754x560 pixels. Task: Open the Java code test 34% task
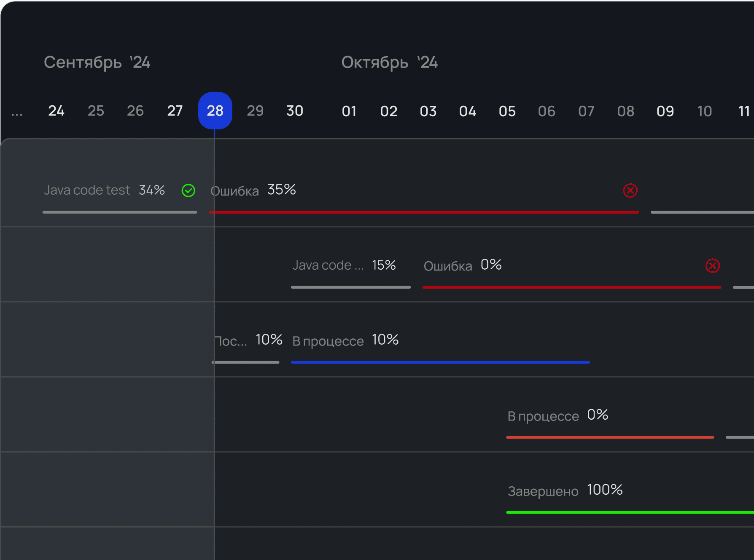tap(104, 190)
